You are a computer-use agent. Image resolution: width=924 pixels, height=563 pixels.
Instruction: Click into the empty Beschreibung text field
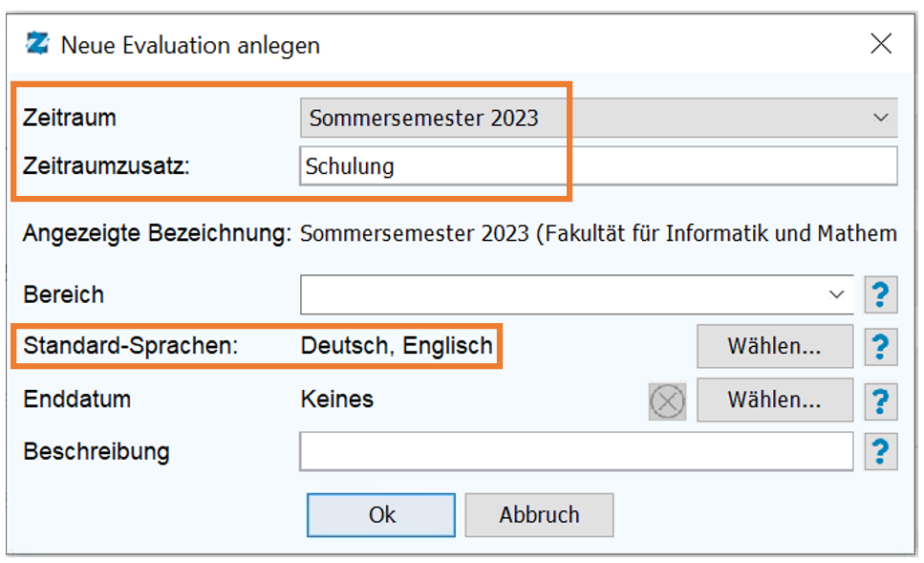point(576,451)
